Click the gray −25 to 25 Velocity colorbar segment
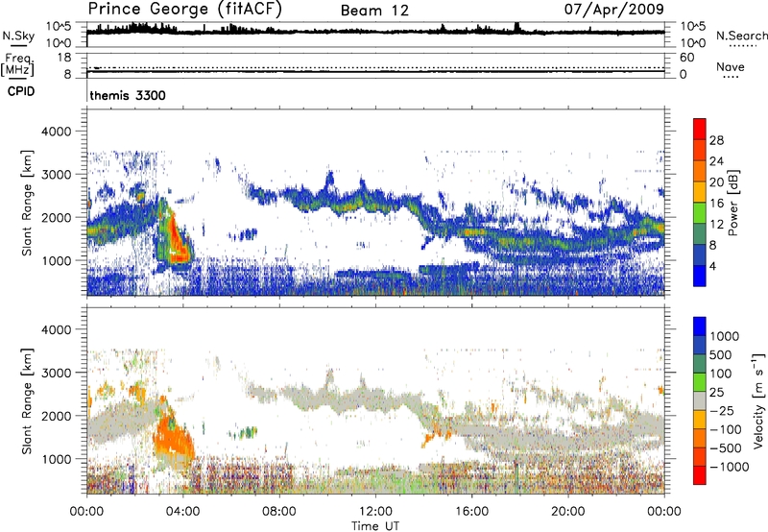 (x=700, y=400)
